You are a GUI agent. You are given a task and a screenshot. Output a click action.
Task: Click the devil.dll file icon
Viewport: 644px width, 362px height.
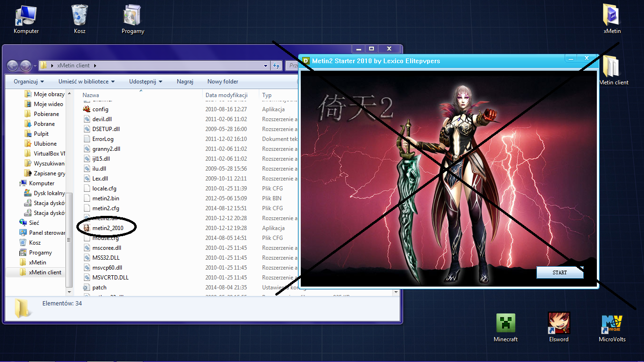[86, 119]
